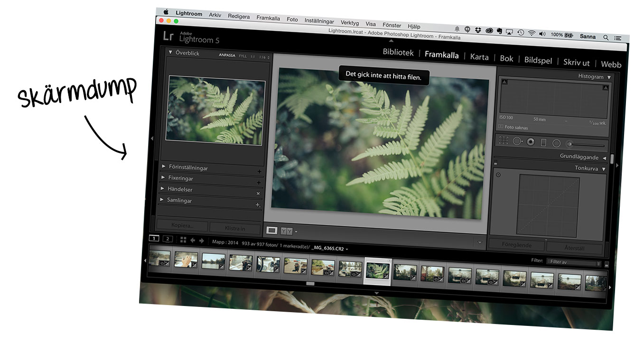Image resolution: width=644 pixels, height=352 pixels.
Task: Expand the Fixeringar panel
Action: (x=163, y=177)
